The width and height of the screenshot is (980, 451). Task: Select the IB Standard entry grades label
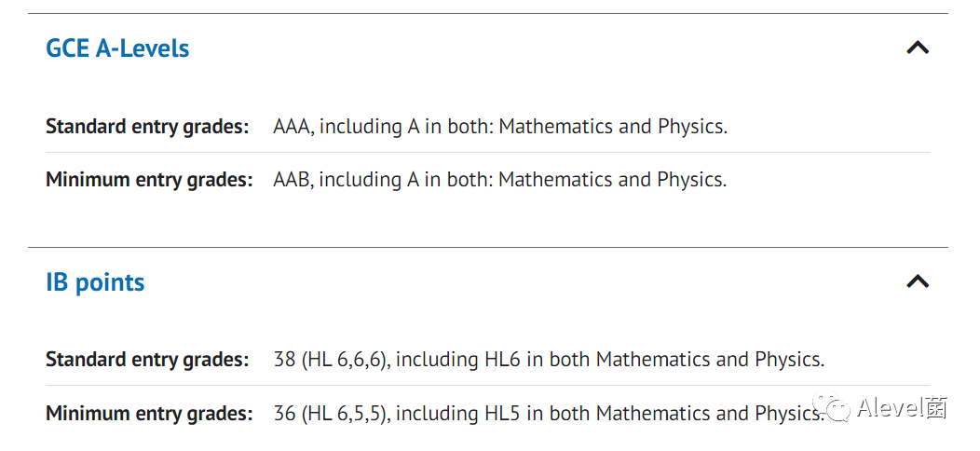147,360
